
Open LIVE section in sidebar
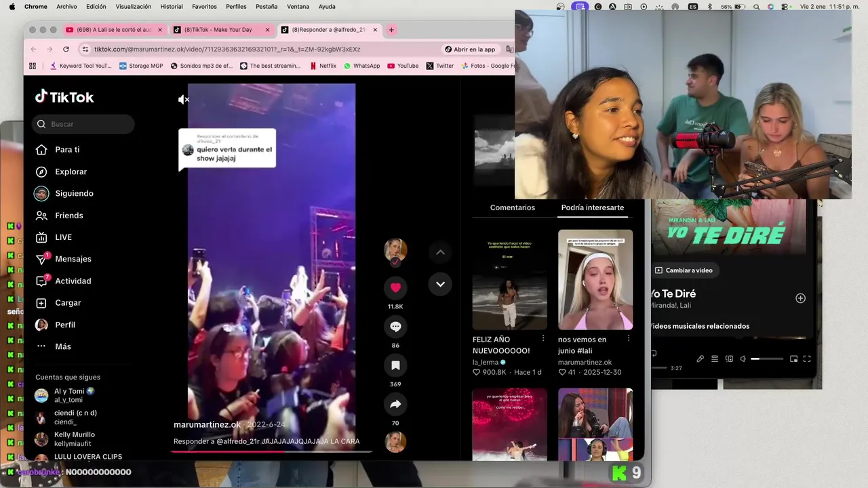point(63,237)
